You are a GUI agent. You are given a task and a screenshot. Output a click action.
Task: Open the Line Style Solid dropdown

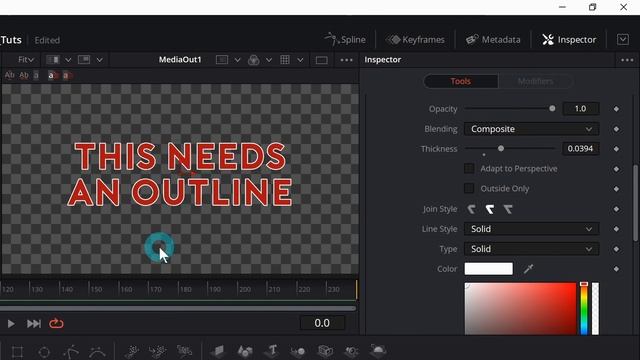tap(531, 229)
